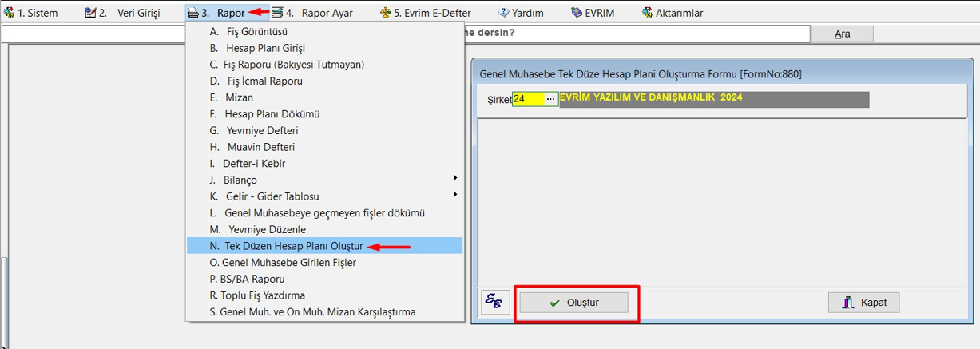The image size is (980, 349).
Task: Open R. Toplu Fiş Yazdırma
Action: [324, 295]
